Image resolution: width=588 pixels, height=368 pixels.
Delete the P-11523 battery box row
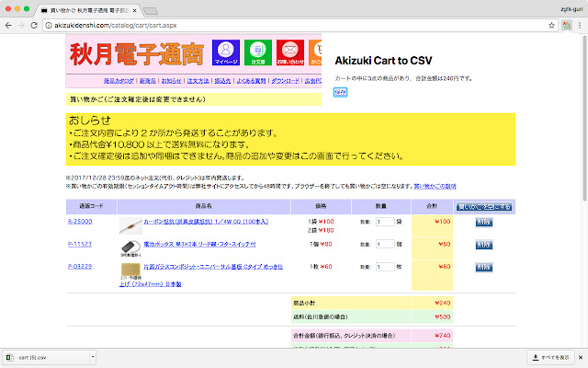click(x=484, y=245)
